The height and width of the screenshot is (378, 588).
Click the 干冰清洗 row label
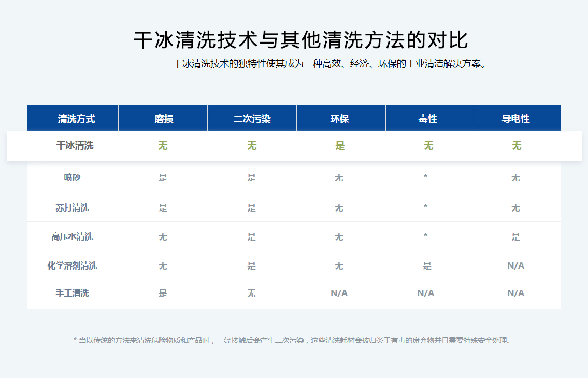pos(75,146)
